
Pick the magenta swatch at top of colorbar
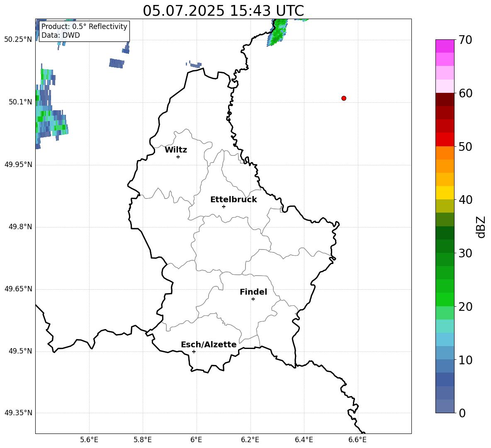tap(445, 46)
